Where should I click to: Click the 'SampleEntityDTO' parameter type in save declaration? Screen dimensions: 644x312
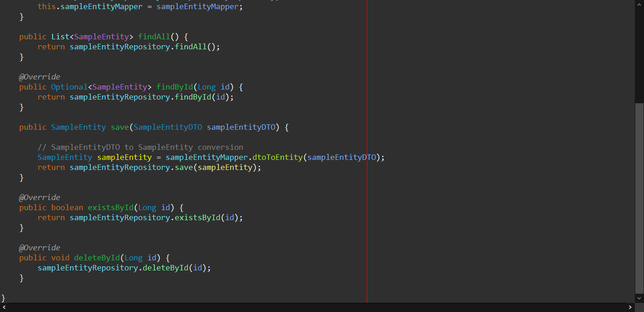tap(168, 127)
